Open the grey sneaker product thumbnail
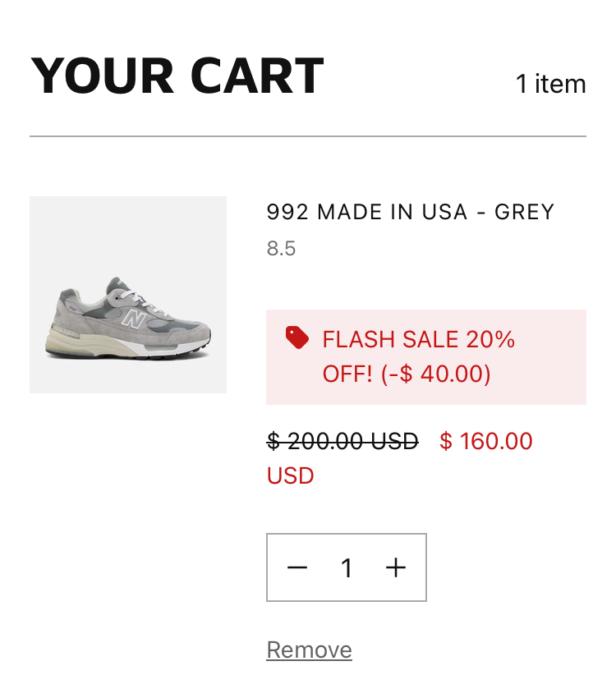 click(x=128, y=295)
